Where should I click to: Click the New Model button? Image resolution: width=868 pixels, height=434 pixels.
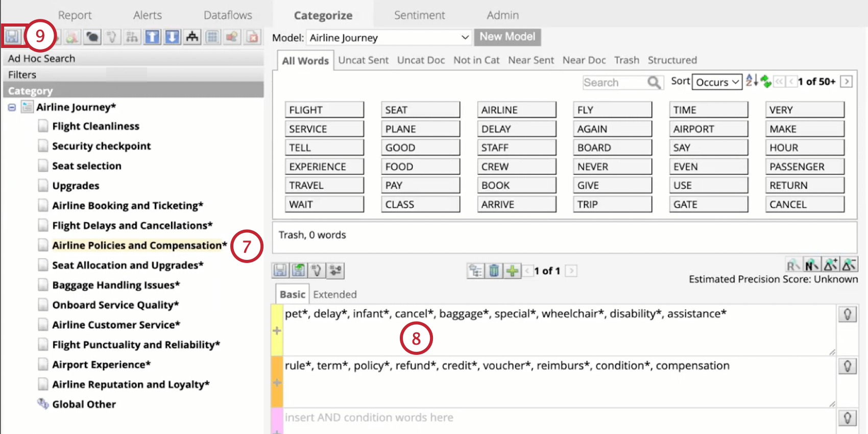tap(508, 37)
